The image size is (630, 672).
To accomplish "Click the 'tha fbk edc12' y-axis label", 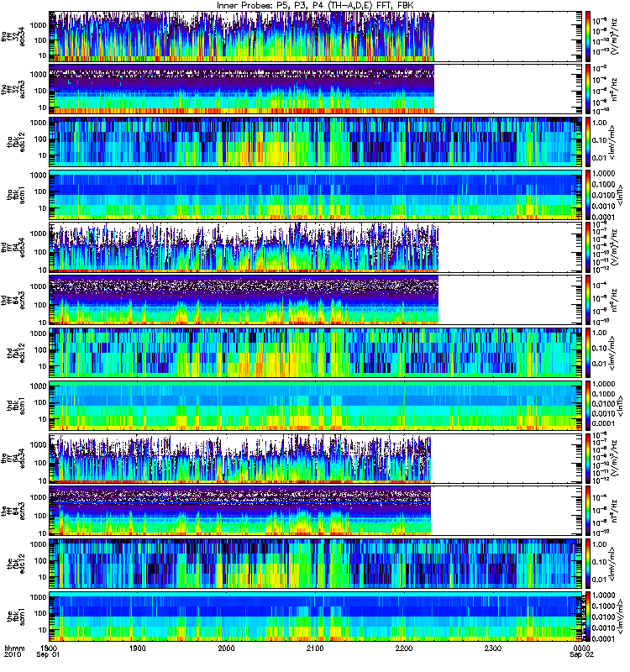I will (x=16, y=142).
